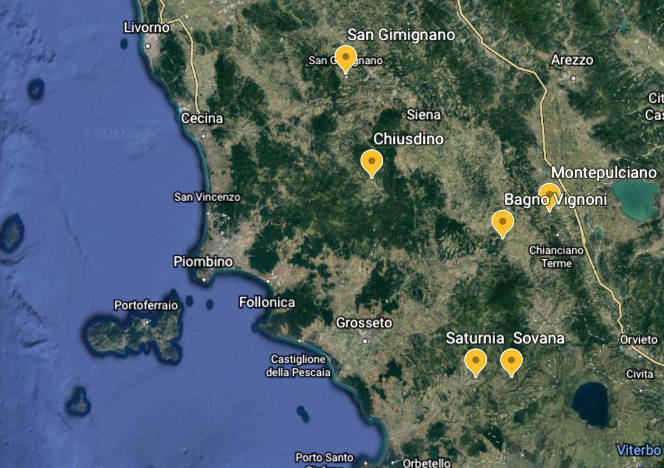The width and height of the screenshot is (664, 468).
Task: Open the Montepulciano pin marker
Action: [550, 194]
